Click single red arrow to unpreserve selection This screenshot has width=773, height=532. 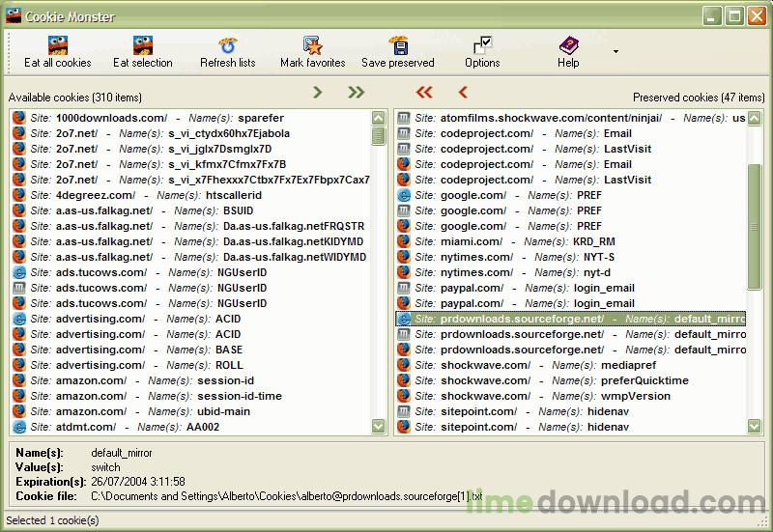[x=462, y=93]
